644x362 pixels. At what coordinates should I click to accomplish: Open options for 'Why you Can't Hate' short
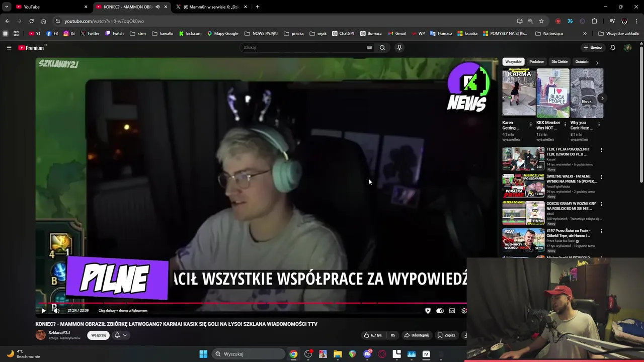pos(599,125)
